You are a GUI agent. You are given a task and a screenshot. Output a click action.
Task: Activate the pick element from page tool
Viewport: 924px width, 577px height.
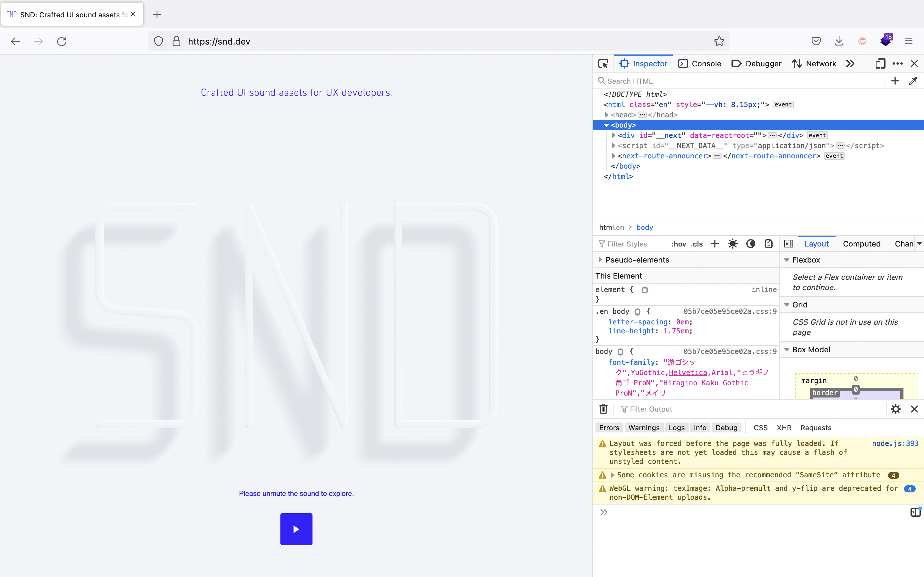coord(603,63)
